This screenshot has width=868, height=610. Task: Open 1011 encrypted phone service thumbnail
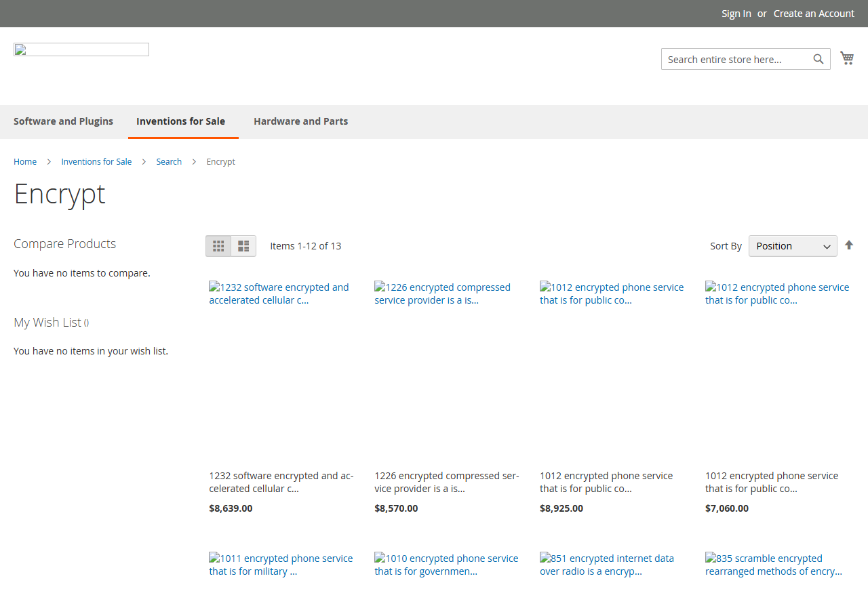[x=281, y=565]
